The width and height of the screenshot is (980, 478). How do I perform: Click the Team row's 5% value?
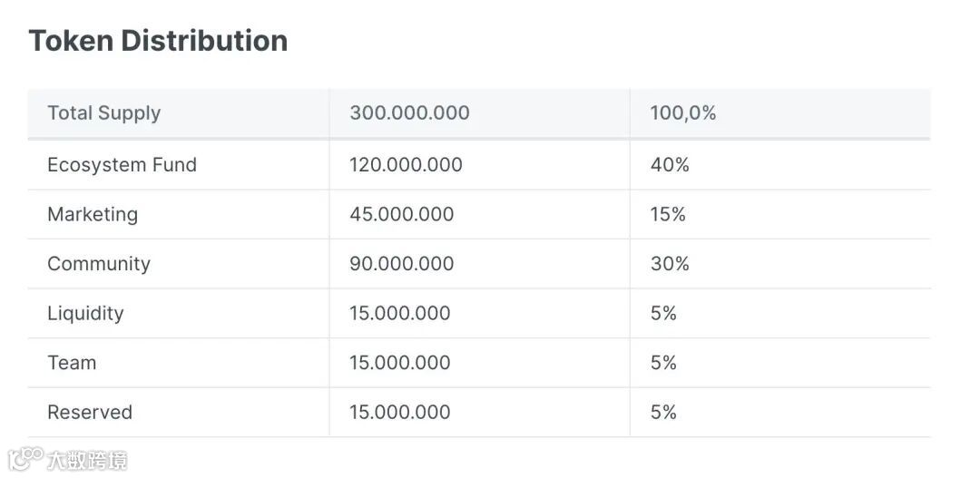point(663,363)
